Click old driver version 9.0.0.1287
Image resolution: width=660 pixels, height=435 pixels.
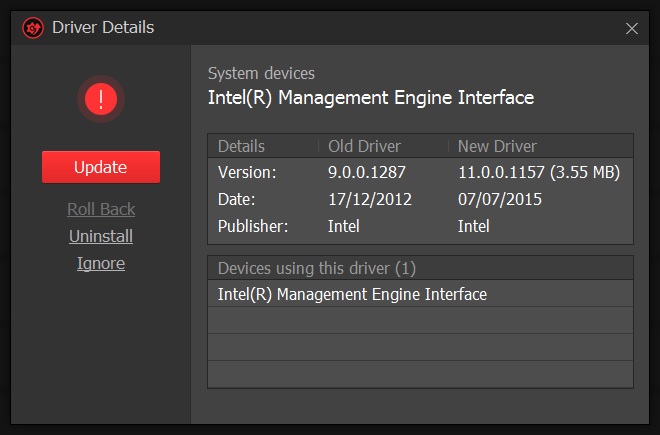[x=368, y=172]
